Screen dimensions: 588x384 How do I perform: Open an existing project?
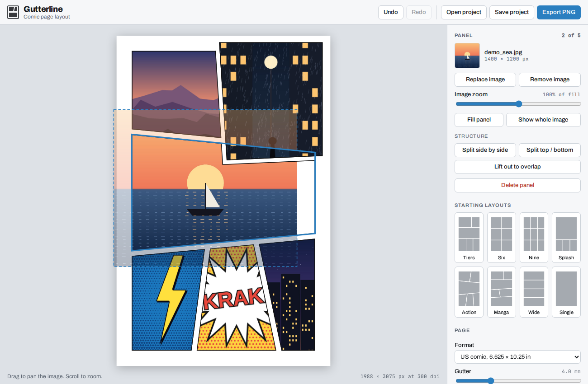[464, 12]
